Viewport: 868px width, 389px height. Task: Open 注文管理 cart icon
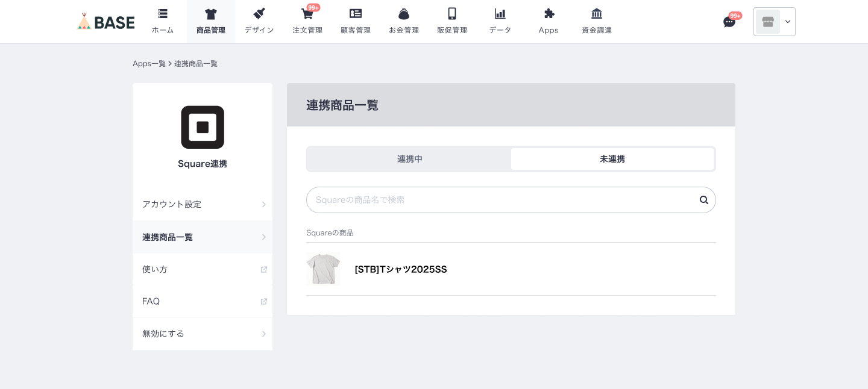click(307, 14)
